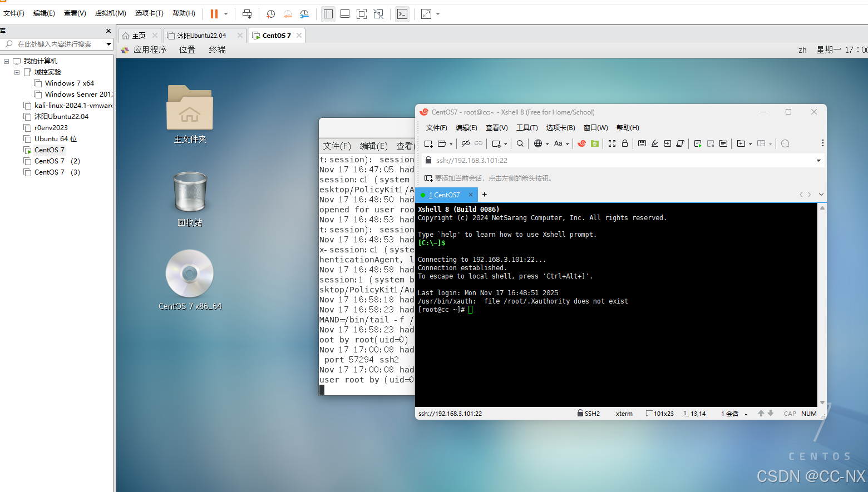This screenshot has height=492, width=868.
Task: Click the disconnect link icon in Xshell toolbar
Action: 466,143
